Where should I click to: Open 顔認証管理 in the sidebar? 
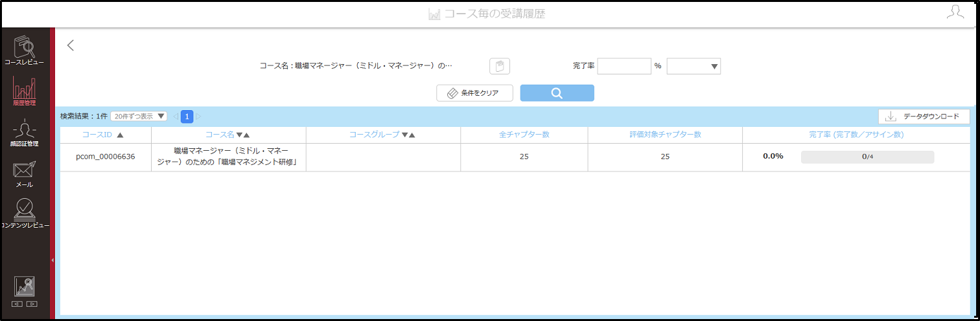point(24,133)
